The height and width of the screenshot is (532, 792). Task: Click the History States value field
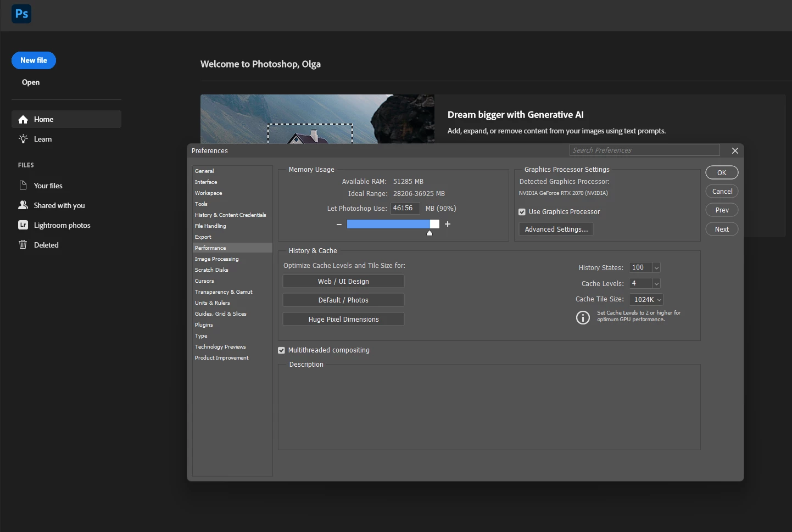coord(640,268)
